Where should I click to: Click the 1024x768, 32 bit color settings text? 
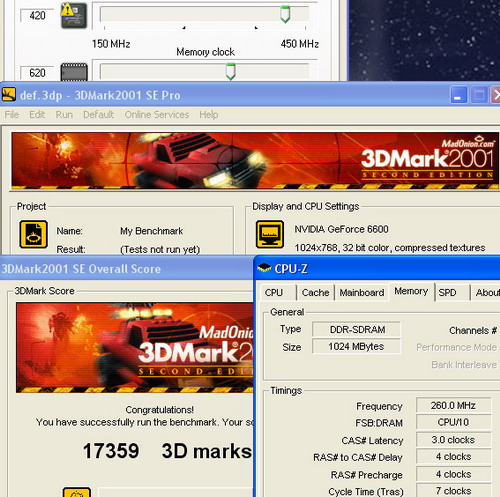tap(390, 248)
